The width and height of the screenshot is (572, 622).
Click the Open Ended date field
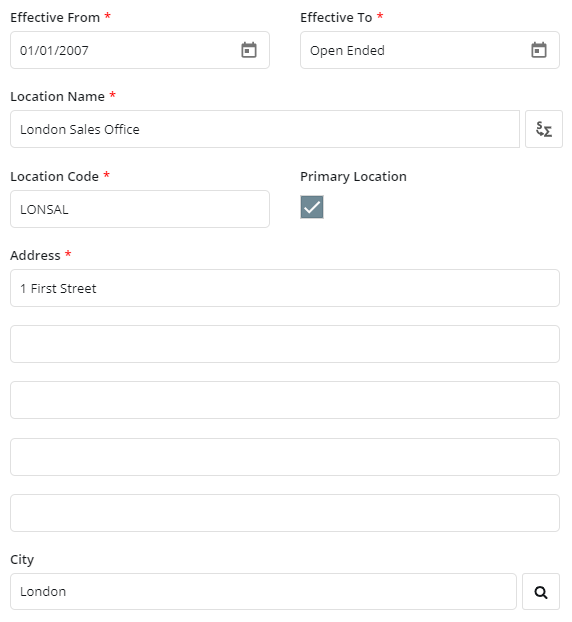point(430,50)
